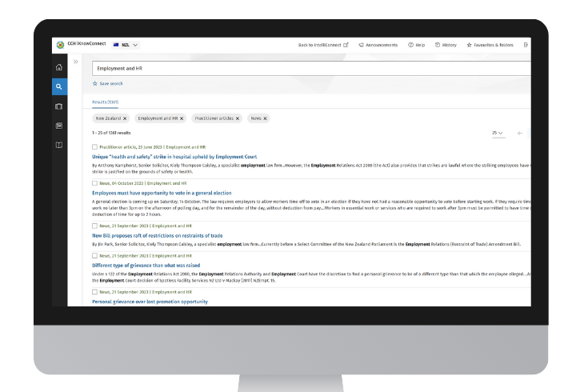Image resolution: width=588 pixels, height=392 pixels.
Task: Remove the Practitioner articles filter chip
Action: [x=238, y=118]
